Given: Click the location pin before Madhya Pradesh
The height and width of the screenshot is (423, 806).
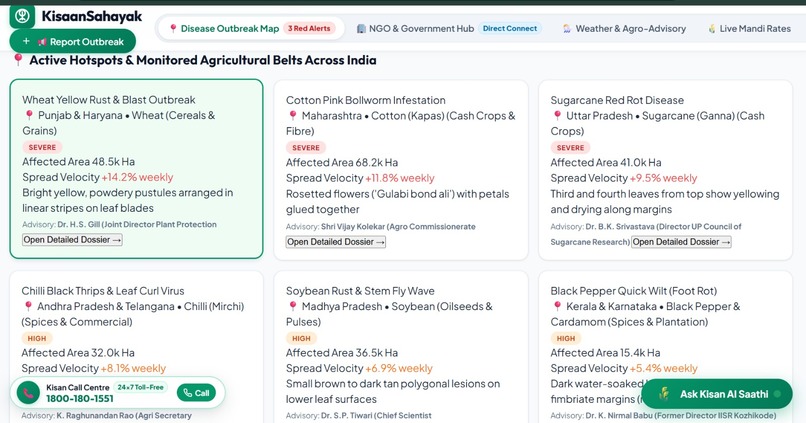Looking at the screenshot, I should pyautogui.click(x=293, y=306).
